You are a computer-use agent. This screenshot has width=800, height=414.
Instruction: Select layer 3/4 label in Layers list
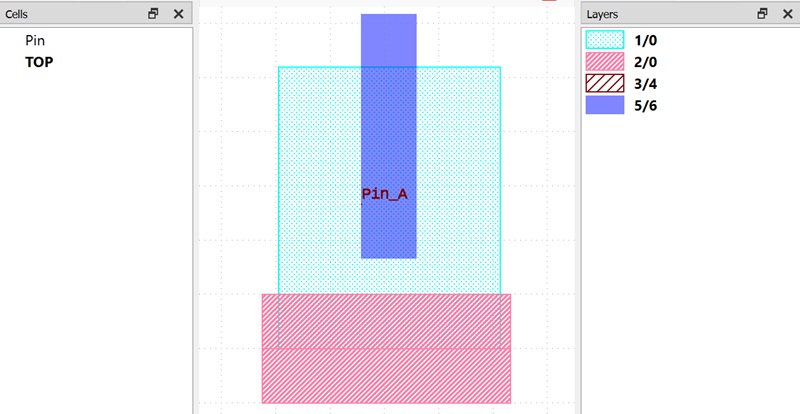click(x=645, y=84)
